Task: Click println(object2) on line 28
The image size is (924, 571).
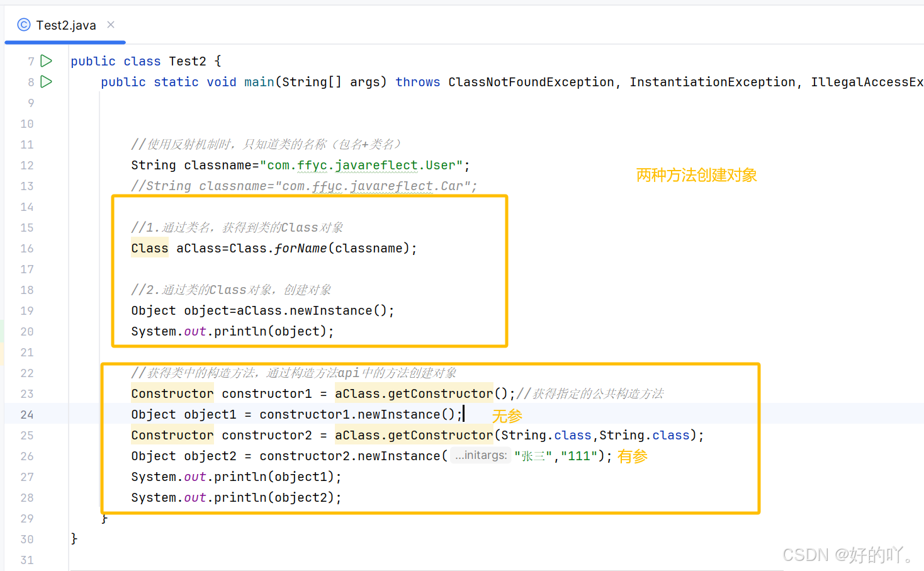Action: pos(274,498)
